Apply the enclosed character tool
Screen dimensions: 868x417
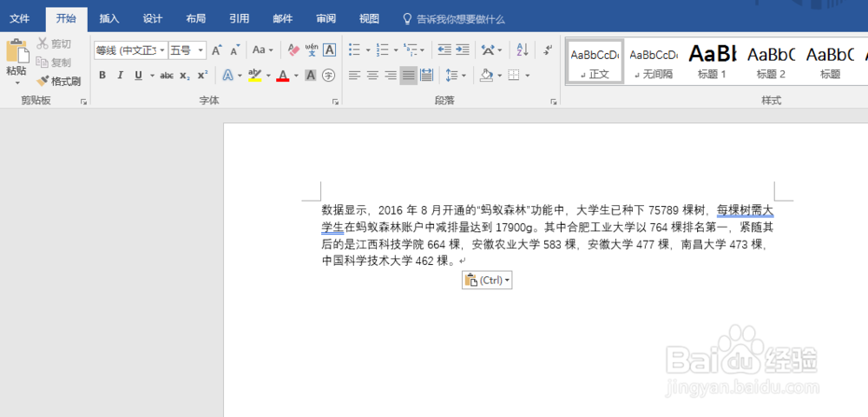tap(329, 76)
